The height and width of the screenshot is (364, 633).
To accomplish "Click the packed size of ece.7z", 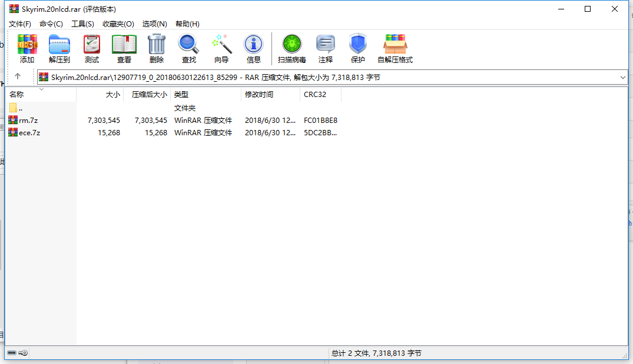I will click(156, 133).
